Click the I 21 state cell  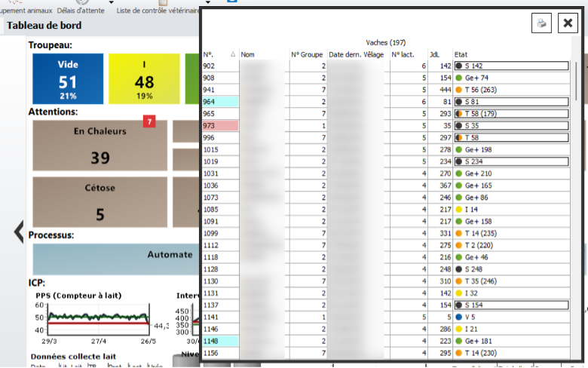coord(512,329)
